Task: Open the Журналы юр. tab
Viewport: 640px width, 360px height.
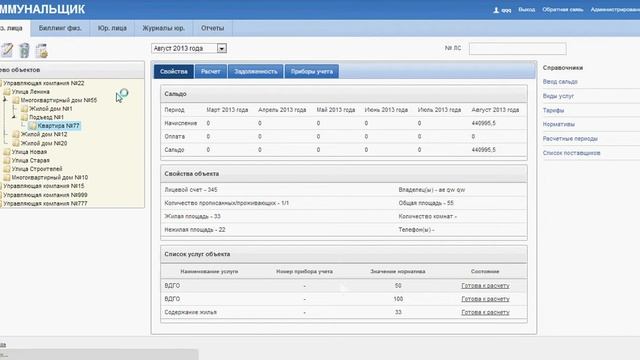Action: [163, 28]
